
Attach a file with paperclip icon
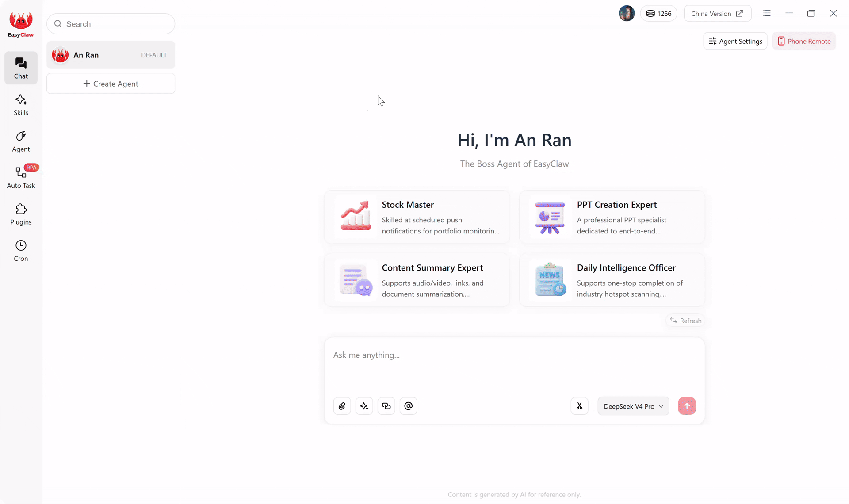pos(342,406)
